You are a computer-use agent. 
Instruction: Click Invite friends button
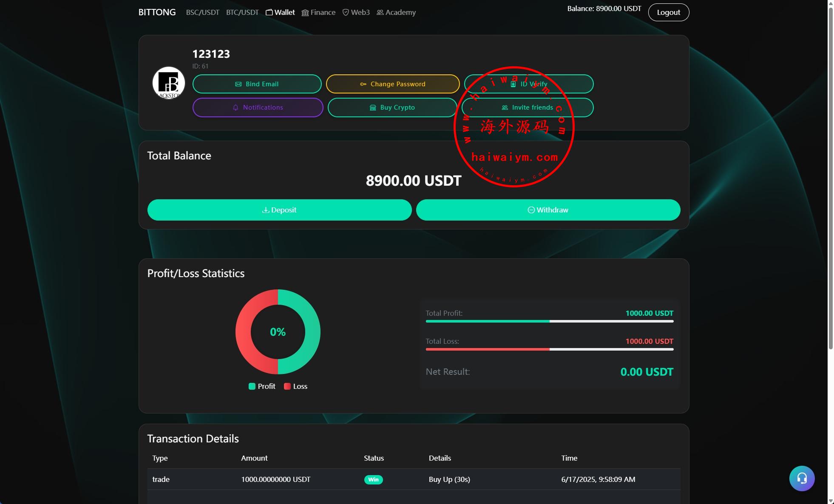(527, 108)
